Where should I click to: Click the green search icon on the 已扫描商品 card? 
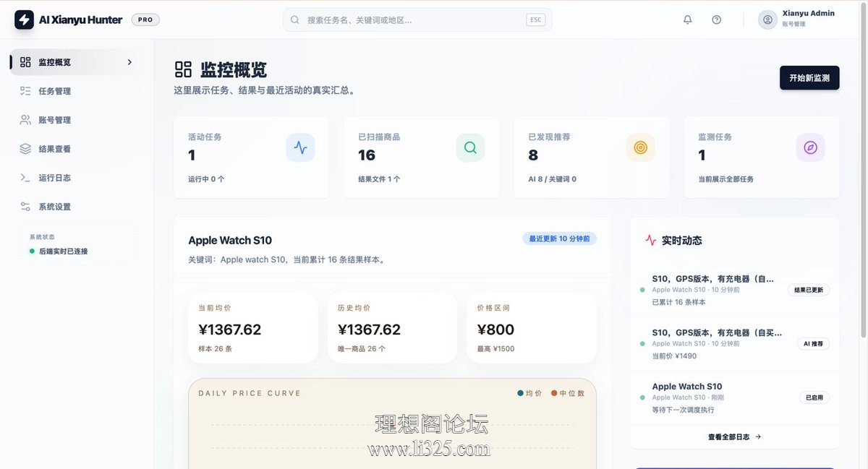click(x=470, y=147)
